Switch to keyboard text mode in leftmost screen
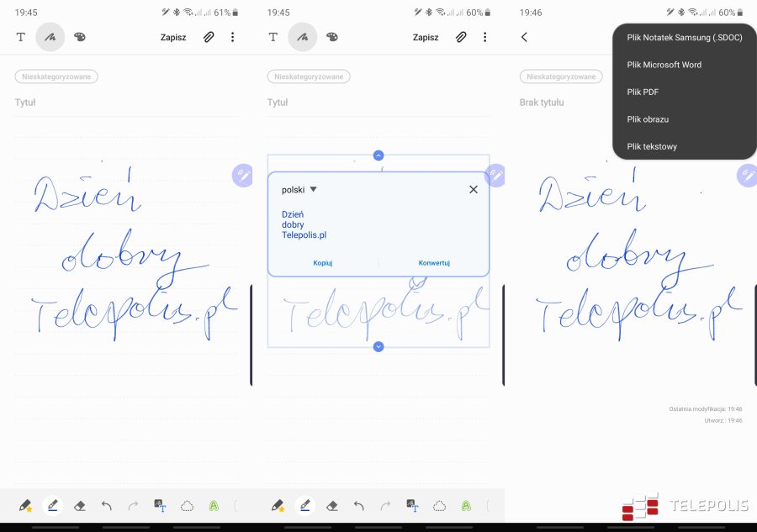This screenshot has width=757, height=532. 21,37
